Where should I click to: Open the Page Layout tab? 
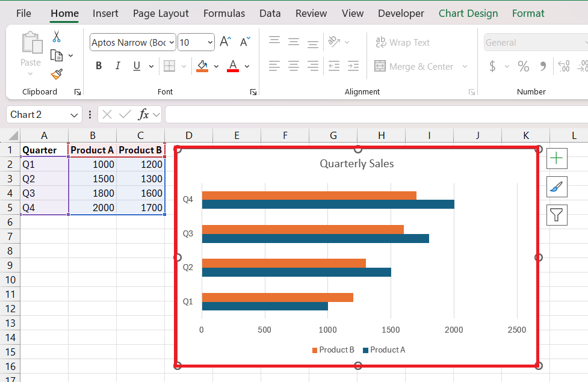click(x=161, y=13)
